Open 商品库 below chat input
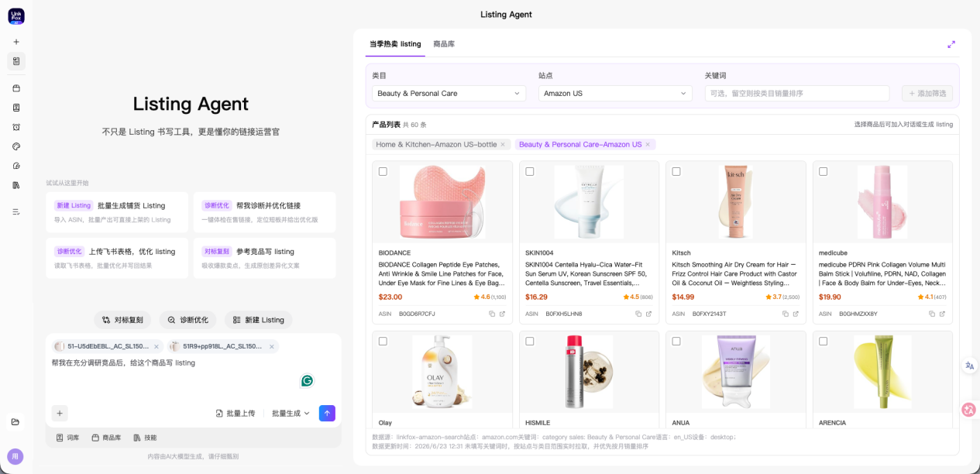Viewport: 980px width, 474px height. point(106,438)
